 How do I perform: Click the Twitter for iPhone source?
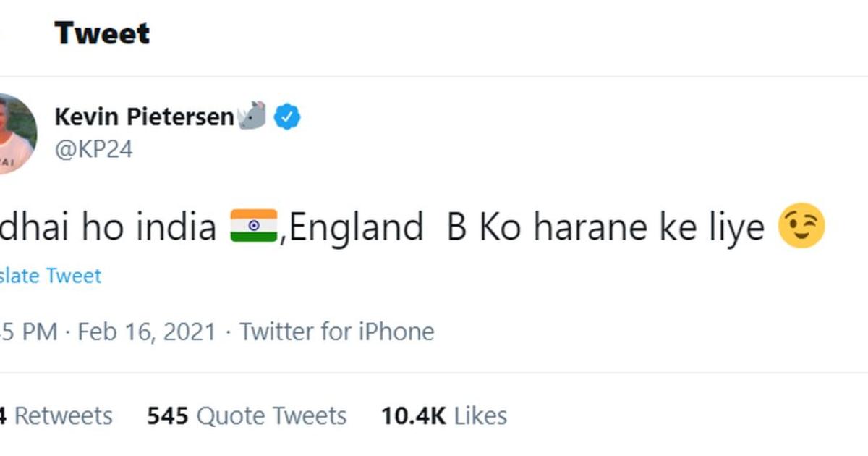point(337,332)
